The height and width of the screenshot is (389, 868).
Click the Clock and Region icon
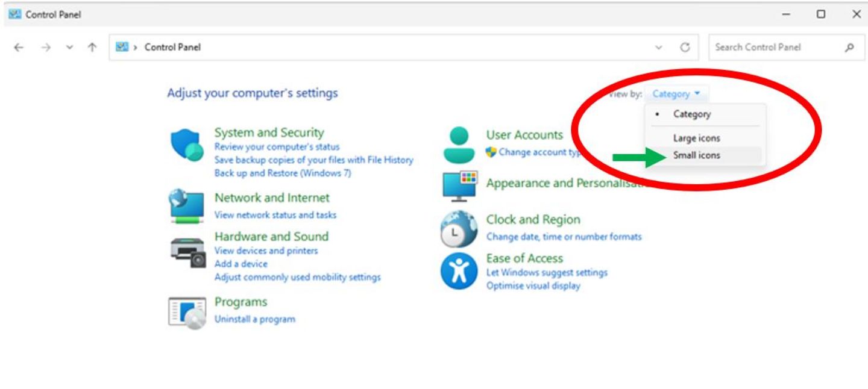(x=459, y=229)
